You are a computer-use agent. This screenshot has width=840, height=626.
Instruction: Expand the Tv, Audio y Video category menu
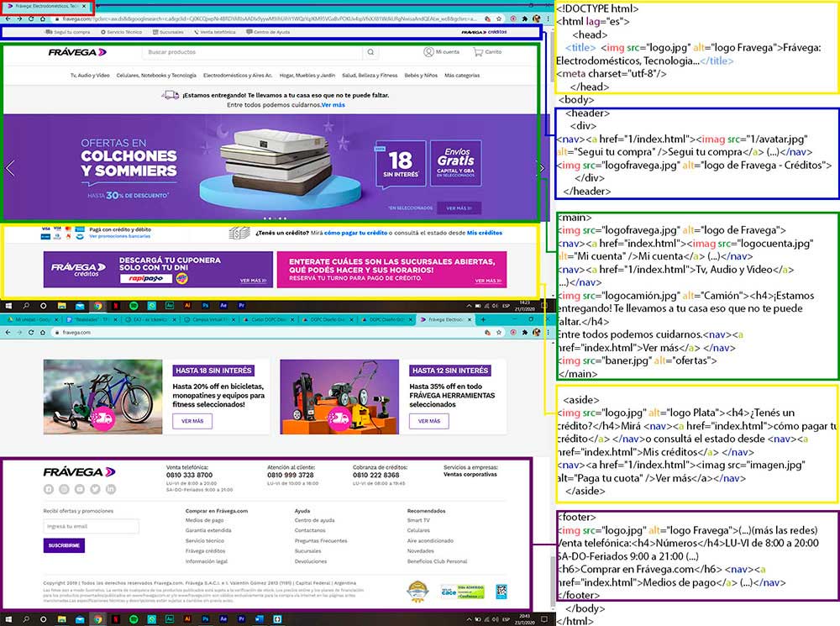tap(90, 76)
